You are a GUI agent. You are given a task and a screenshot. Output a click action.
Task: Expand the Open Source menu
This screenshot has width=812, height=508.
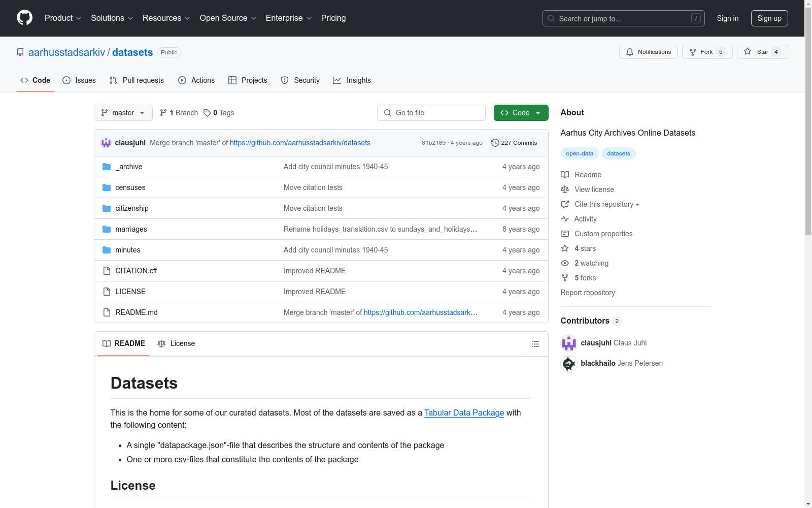(228, 18)
